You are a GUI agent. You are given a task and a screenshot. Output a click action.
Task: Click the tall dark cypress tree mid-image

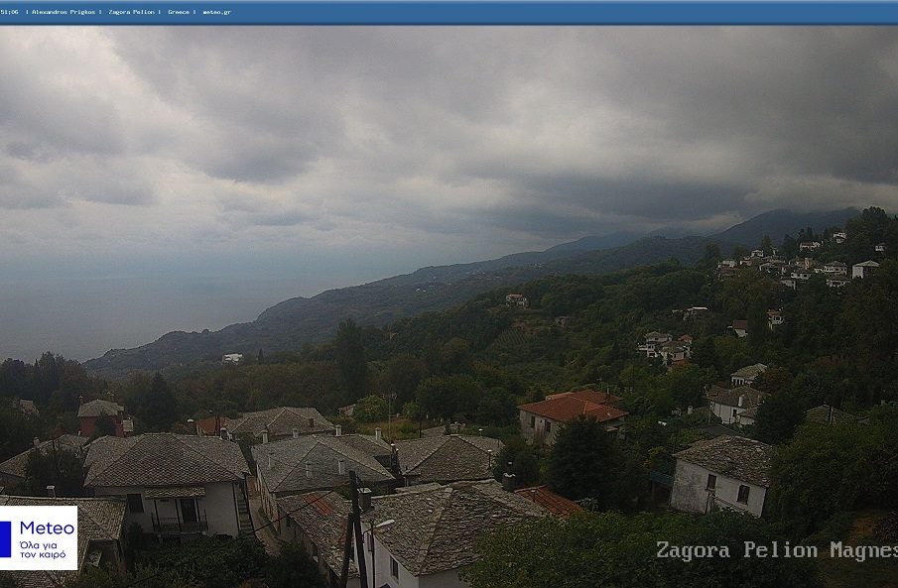coord(349,357)
